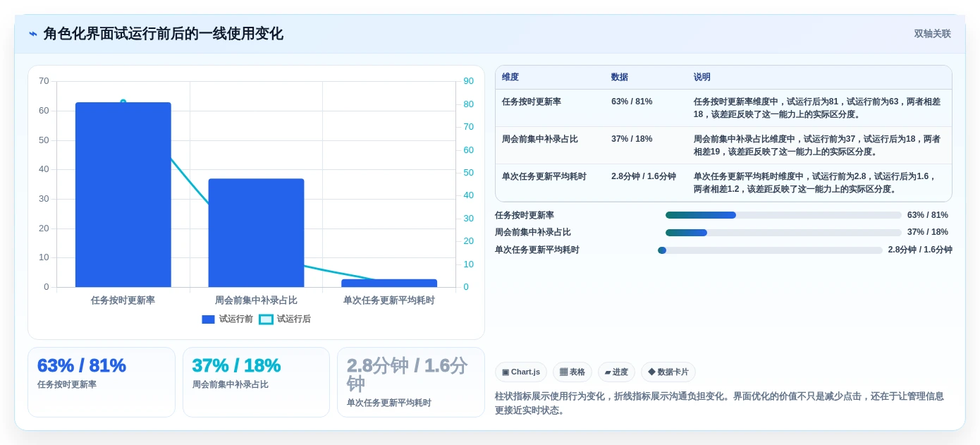This screenshot has width=980, height=445.
Task: Click the 说明 column header
Action: point(702,78)
